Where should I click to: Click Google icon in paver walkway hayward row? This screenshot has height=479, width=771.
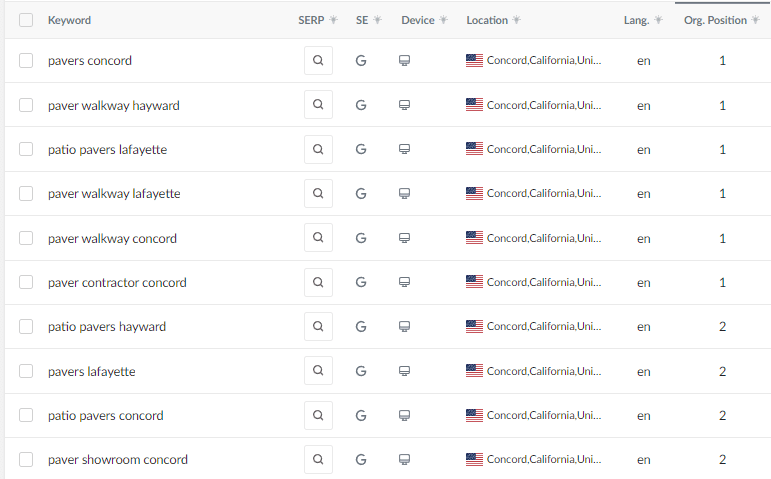(361, 105)
